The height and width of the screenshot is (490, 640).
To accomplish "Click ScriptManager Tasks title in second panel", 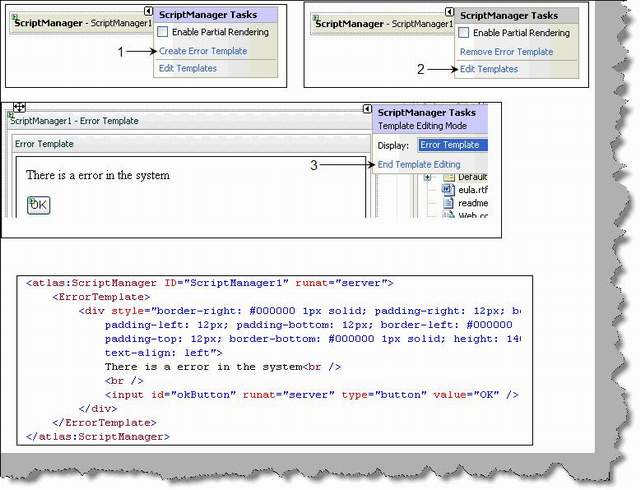I will click(x=509, y=16).
